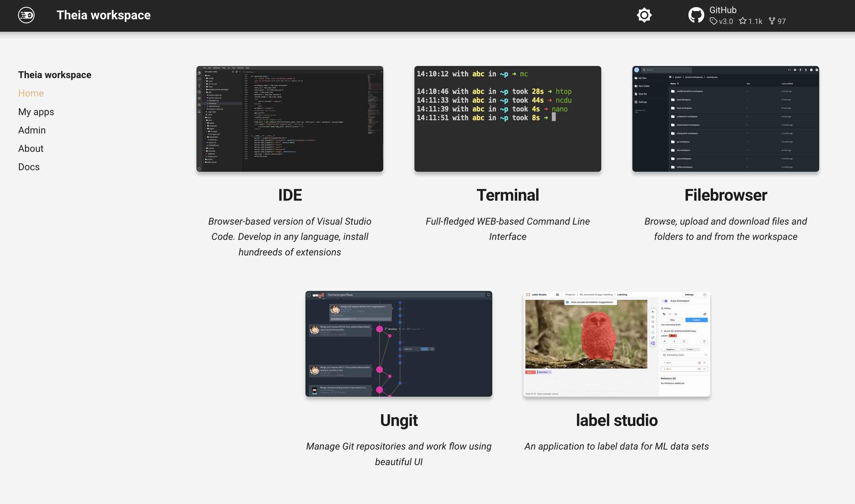Open Docs in the sidebar

click(29, 167)
